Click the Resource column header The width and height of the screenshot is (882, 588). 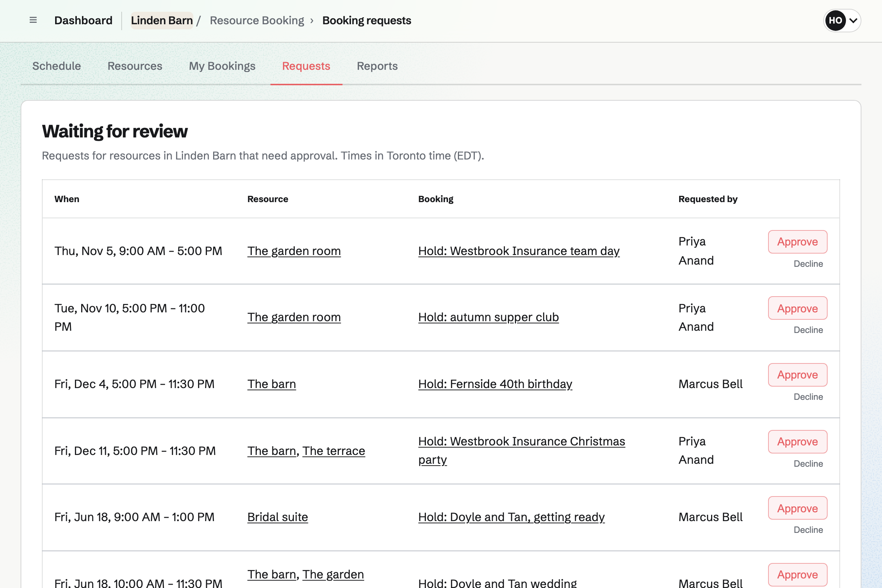click(x=268, y=199)
